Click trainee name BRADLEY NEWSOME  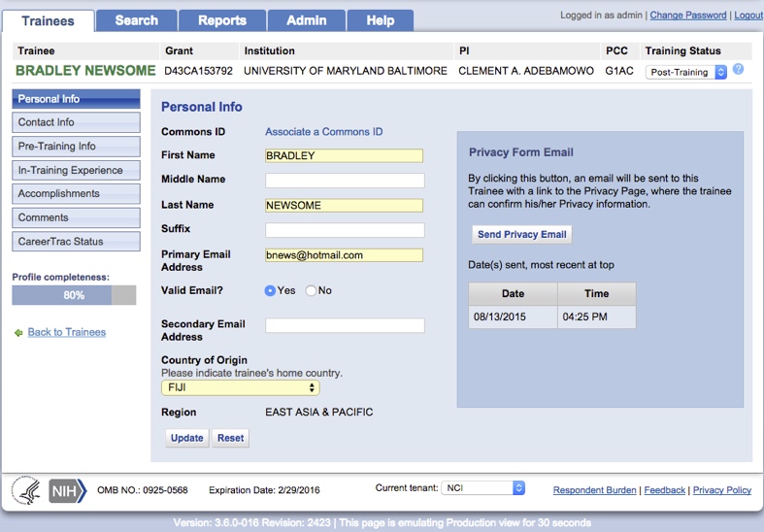(85, 71)
